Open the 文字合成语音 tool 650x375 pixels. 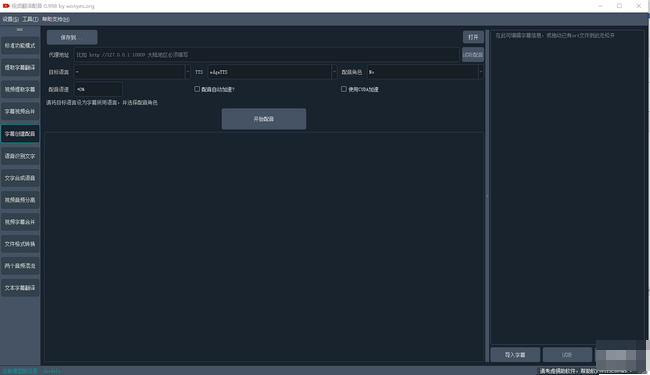(x=20, y=178)
